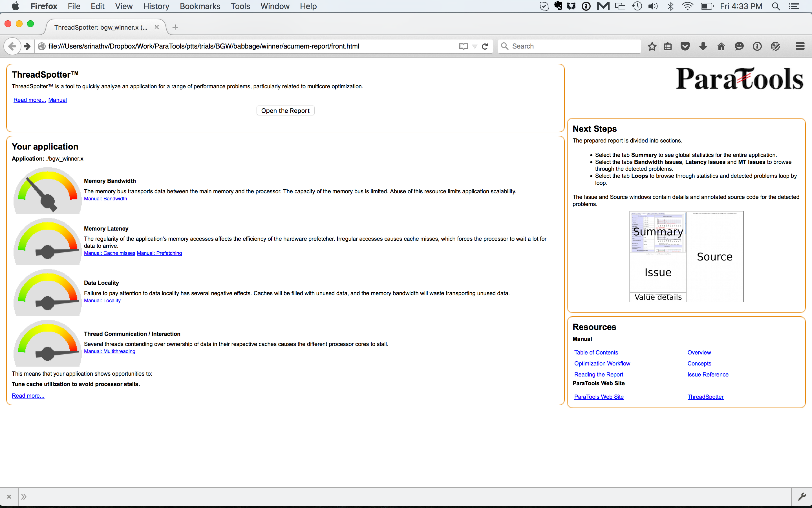Open the ThreadSpotter resource link

pyautogui.click(x=705, y=397)
